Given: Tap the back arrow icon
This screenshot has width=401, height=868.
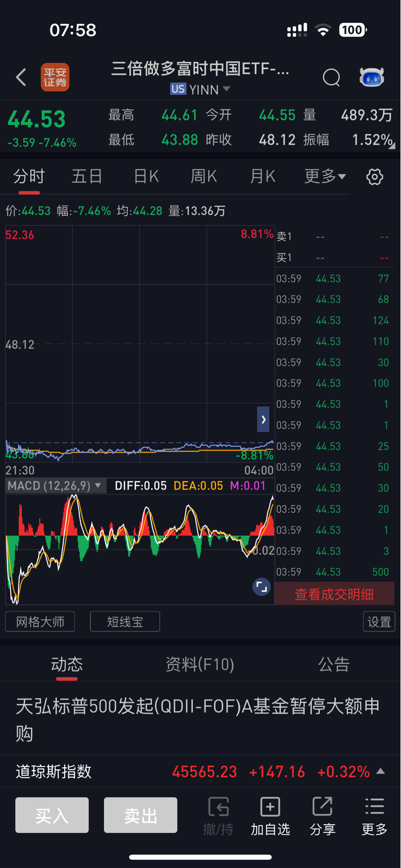Looking at the screenshot, I should [x=21, y=78].
